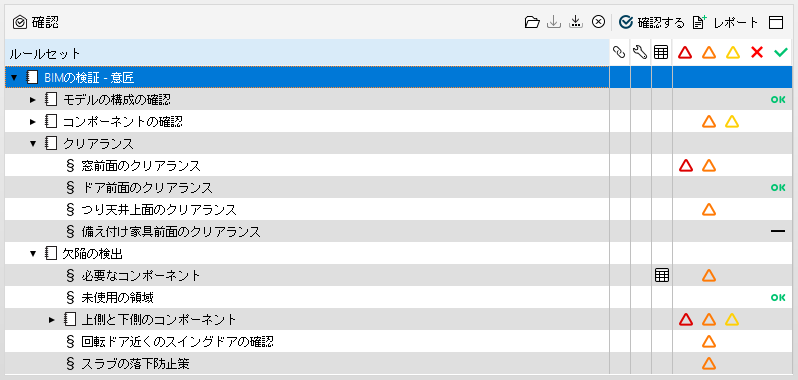Click the 確認 panel title
The width and height of the screenshot is (798, 380).
[45, 22]
